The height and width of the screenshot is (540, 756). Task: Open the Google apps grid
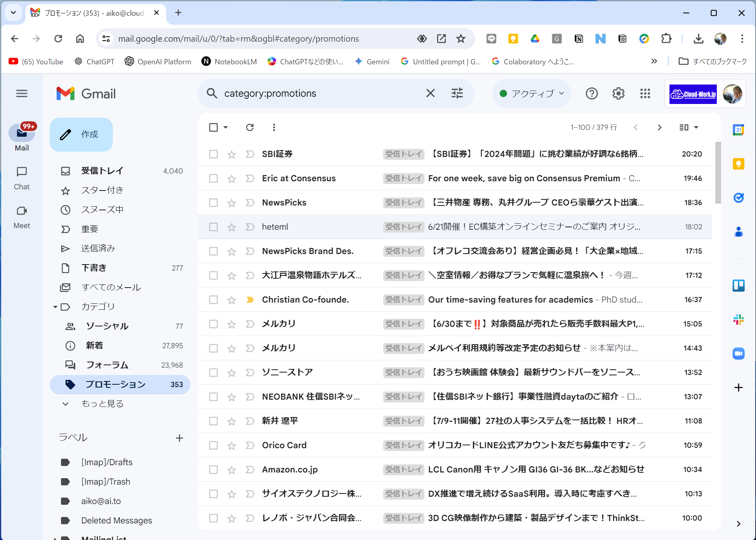pyautogui.click(x=645, y=94)
